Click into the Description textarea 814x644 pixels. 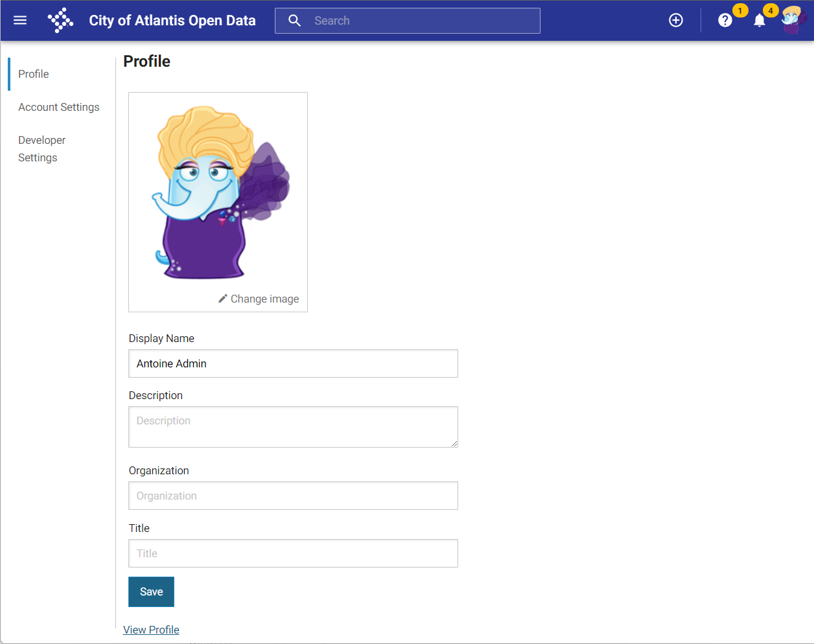pyautogui.click(x=294, y=427)
